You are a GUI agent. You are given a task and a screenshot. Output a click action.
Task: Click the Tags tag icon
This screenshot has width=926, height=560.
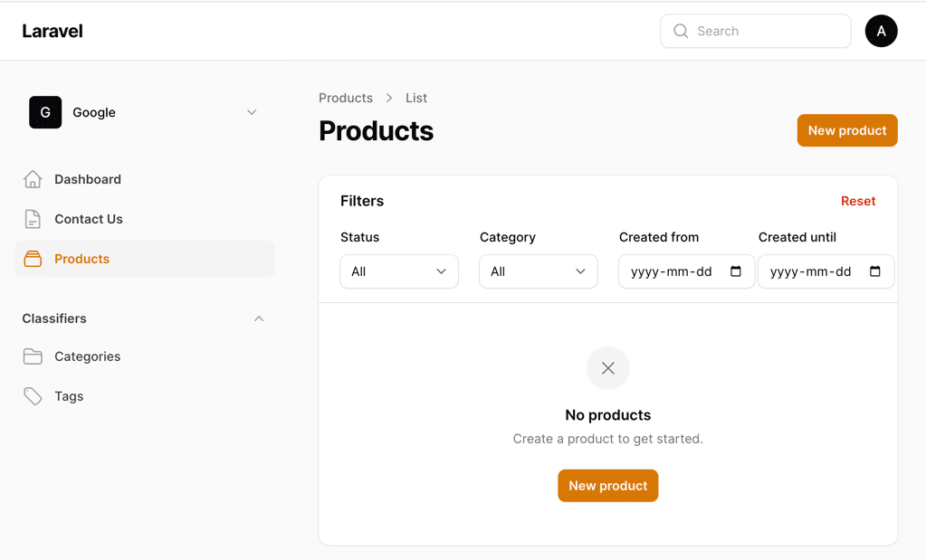click(33, 395)
